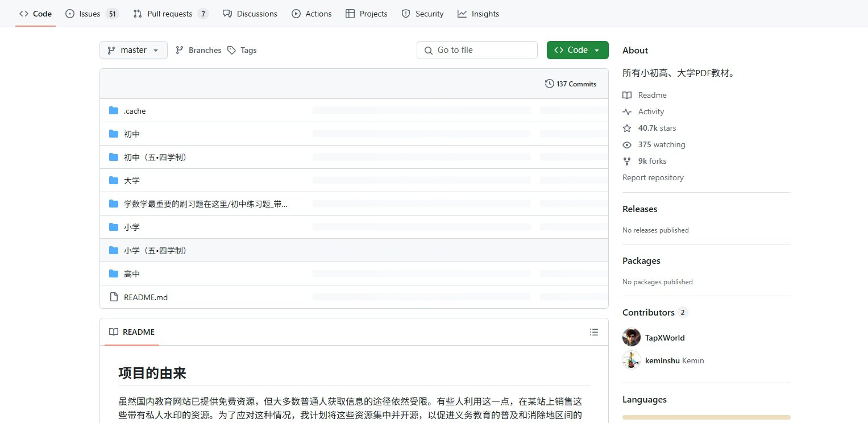Open the 小学 folder name
This screenshot has height=423, width=868.
[x=132, y=227]
